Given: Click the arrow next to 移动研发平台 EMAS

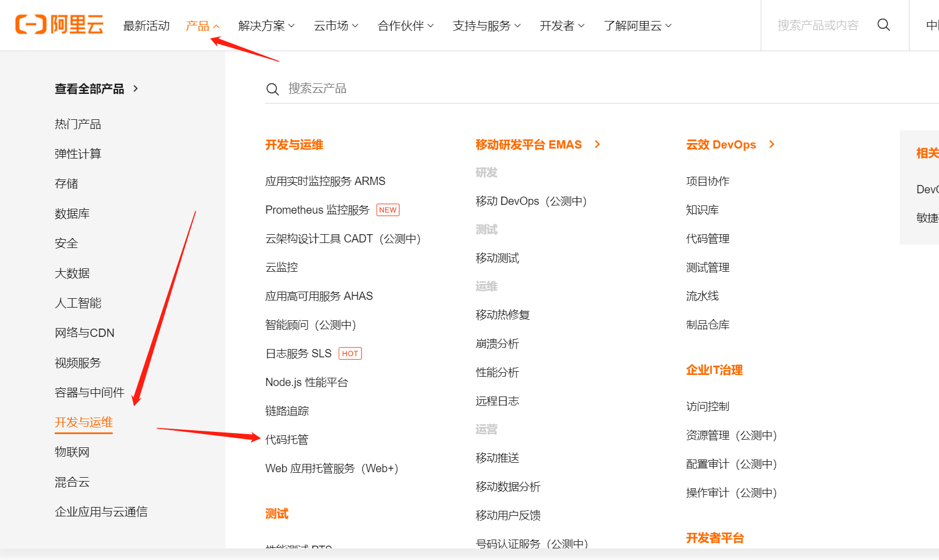Looking at the screenshot, I should click(597, 144).
